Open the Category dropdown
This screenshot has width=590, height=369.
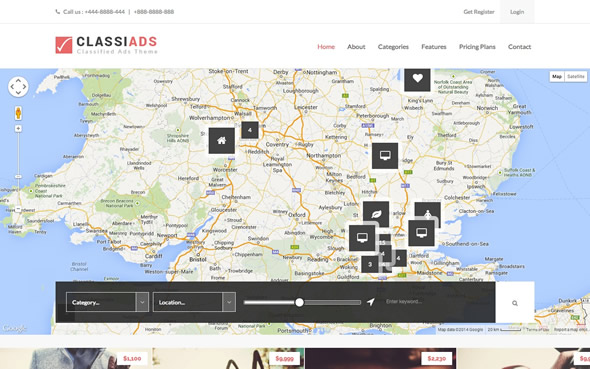[107, 302]
